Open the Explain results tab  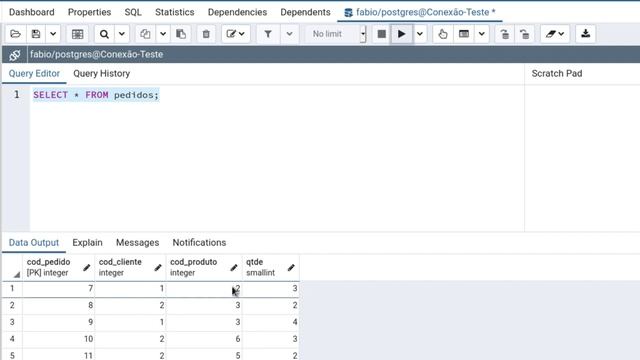[87, 242]
